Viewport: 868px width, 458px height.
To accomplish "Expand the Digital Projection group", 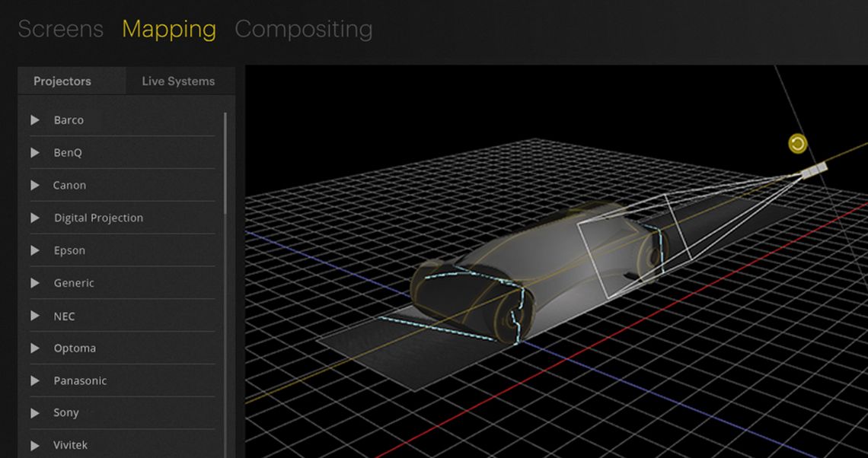I will [x=35, y=218].
